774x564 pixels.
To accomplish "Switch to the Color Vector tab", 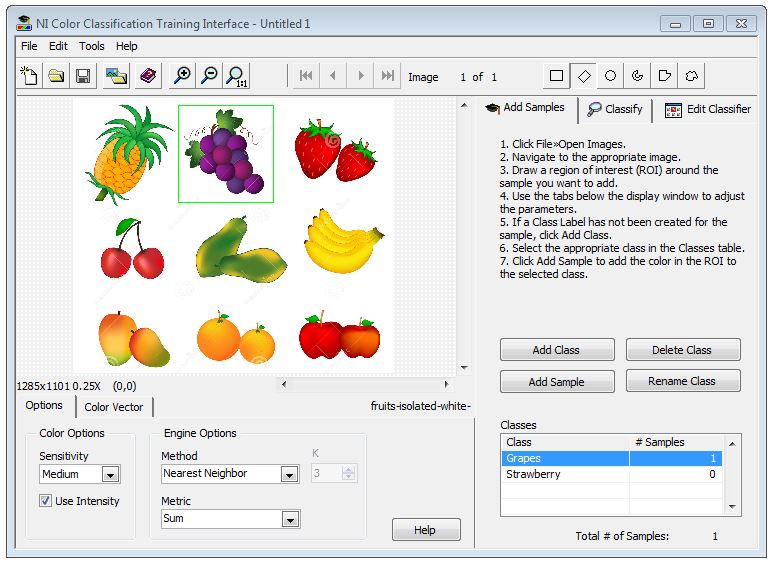I will tap(114, 407).
